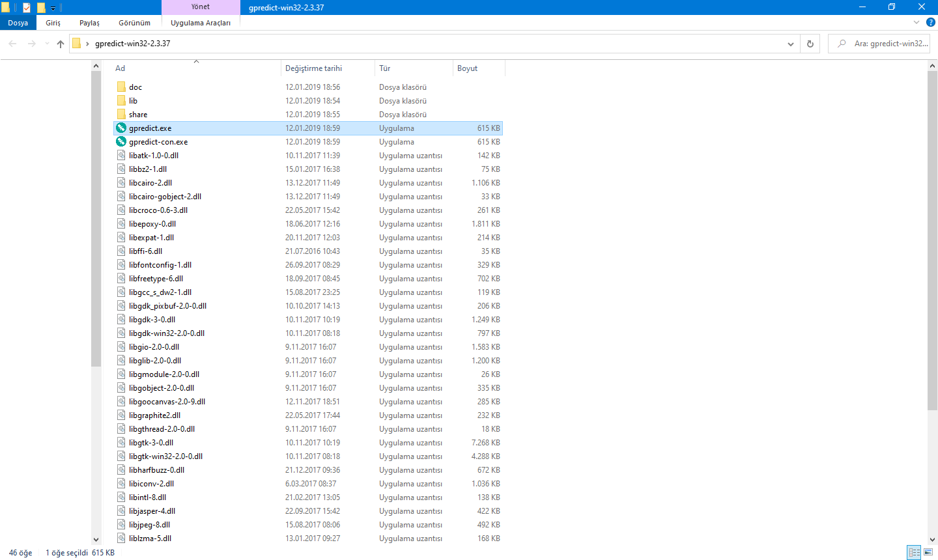Image resolution: width=938 pixels, height=560 pixels.
Task: Click the libepoxy-0.dll file icon
Action: point(121,223)
